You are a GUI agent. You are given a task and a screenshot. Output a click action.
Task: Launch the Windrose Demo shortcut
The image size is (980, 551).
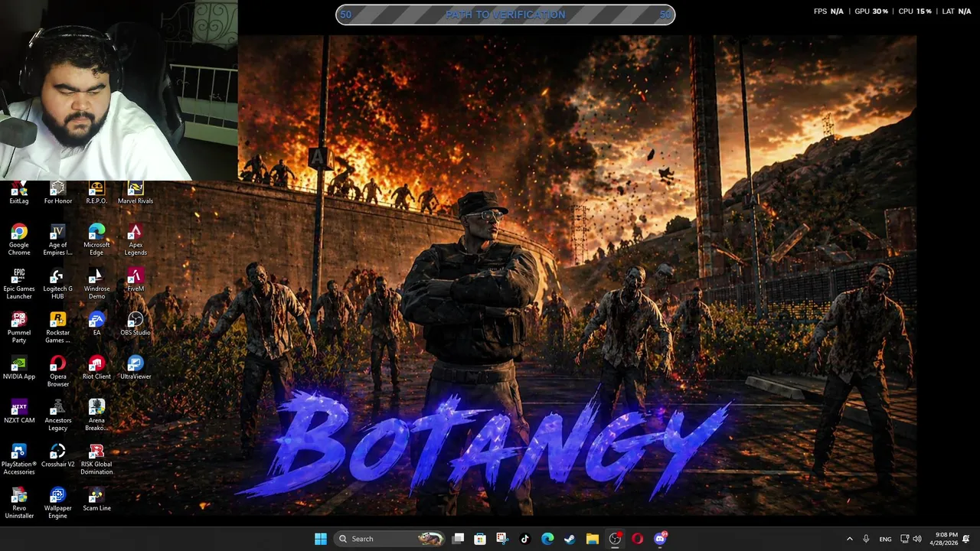(96, 284)
